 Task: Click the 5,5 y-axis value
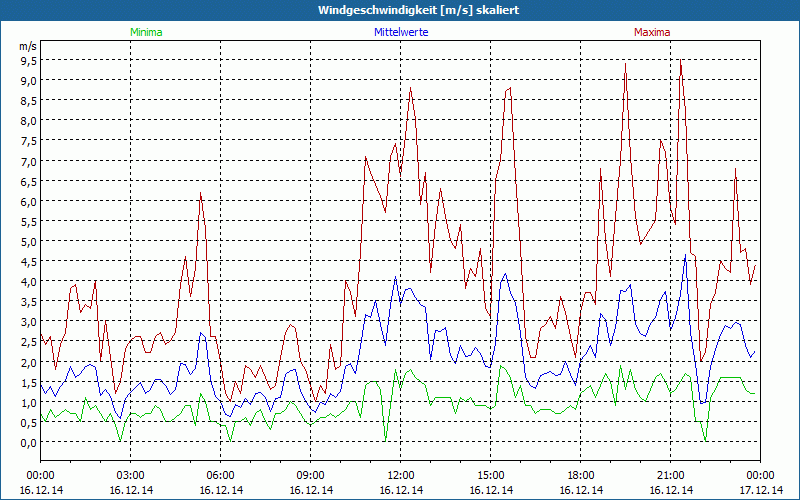(29, 221)
